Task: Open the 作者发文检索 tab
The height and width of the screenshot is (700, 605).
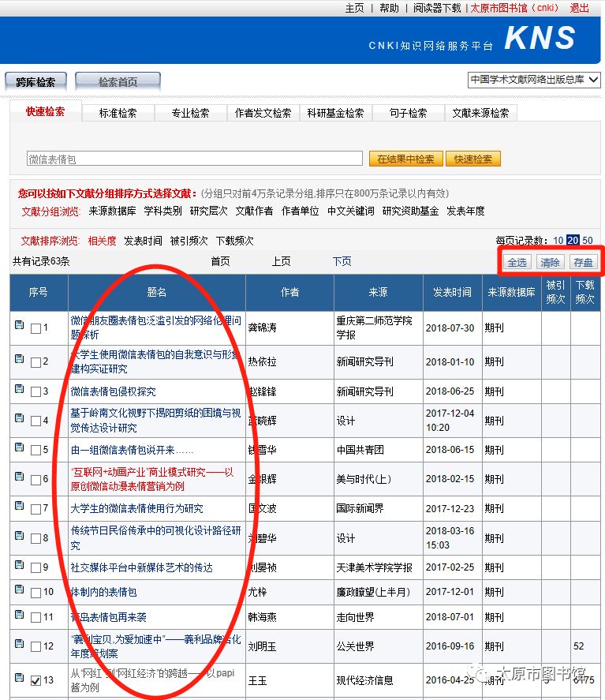Action: pyautogui.click(x=263, y=113)
